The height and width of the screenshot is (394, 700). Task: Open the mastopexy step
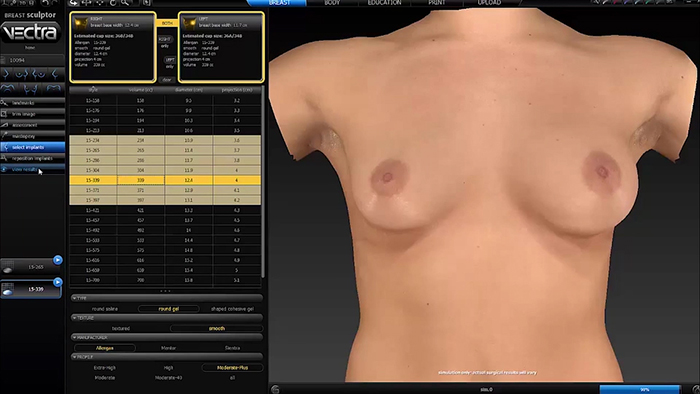tap(33, 137)
